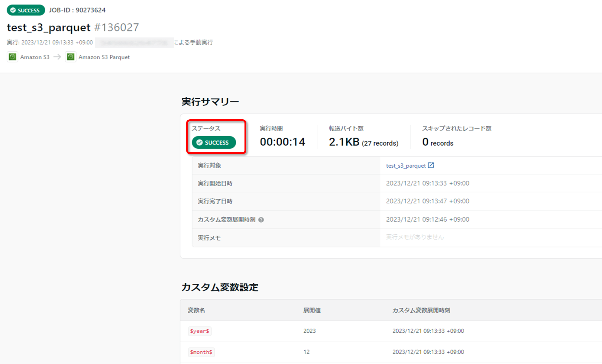Image resolution: width=602 pixels, height=364 pixels.
Task: Click the $month$ variable tag
Action: (x=201, y=352)
